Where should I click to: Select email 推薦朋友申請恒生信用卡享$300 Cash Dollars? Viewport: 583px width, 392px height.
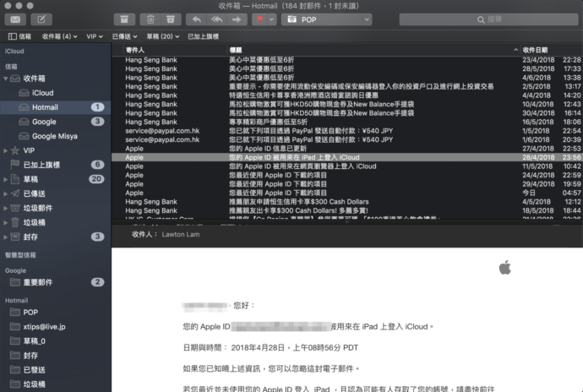point(347,202)
